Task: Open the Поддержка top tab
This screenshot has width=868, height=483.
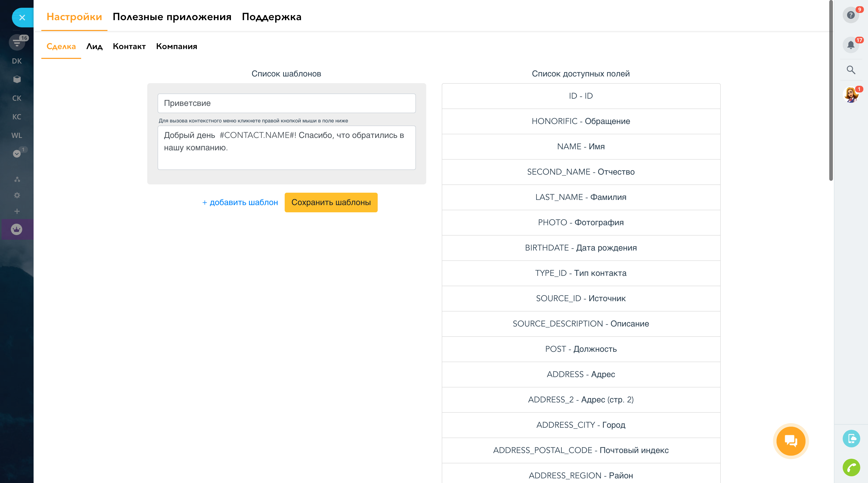Action: click(x=272, y=17)
